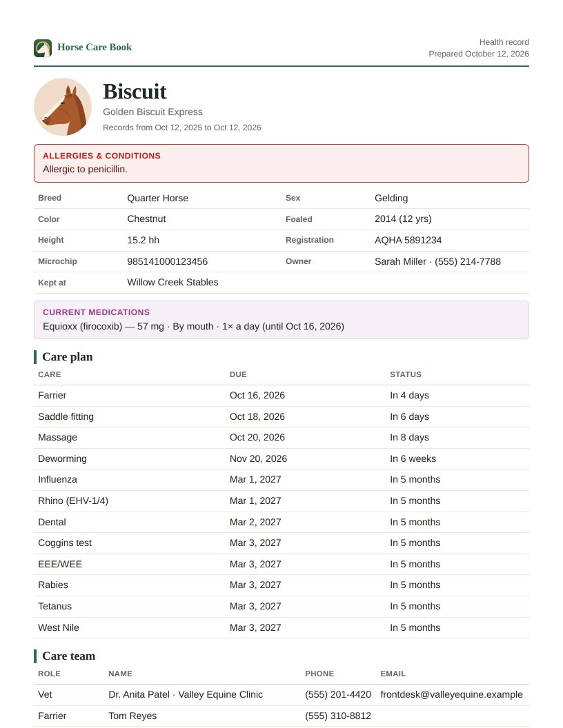Viewport: 563px width, 728px height.
Task: Click the Allergies & Conditions label
Action: tap(101, 156)
